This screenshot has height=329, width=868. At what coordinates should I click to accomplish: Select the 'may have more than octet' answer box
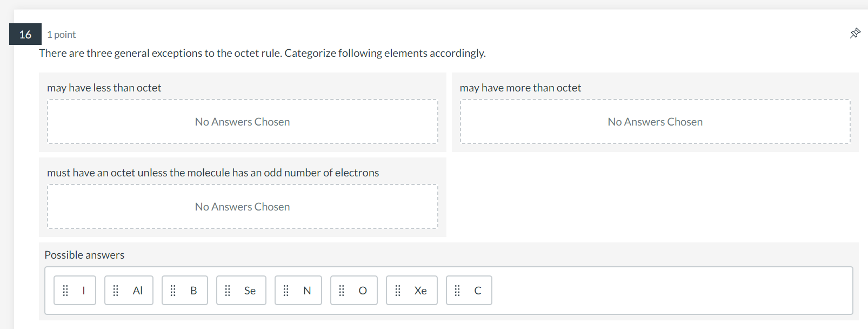(x=655, y=122)
